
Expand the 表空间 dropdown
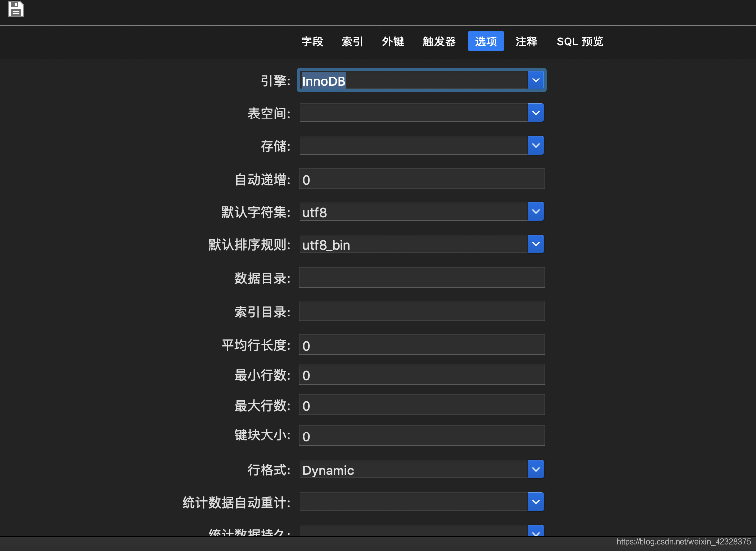(x=535, y=113)
